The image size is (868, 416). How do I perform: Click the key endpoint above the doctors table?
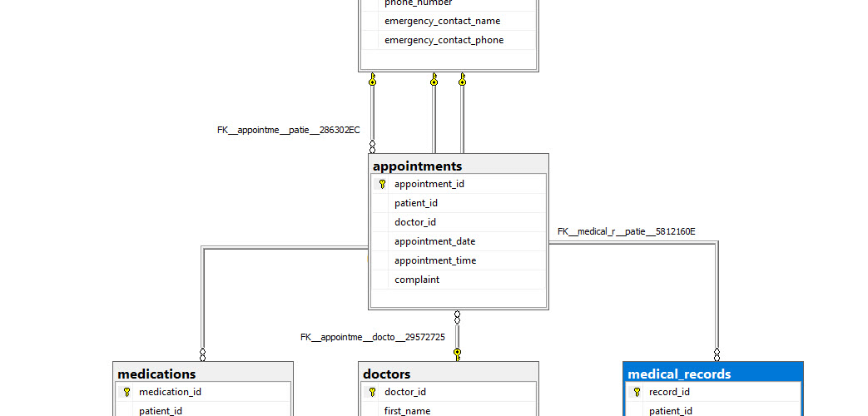[x=457, y=353]
